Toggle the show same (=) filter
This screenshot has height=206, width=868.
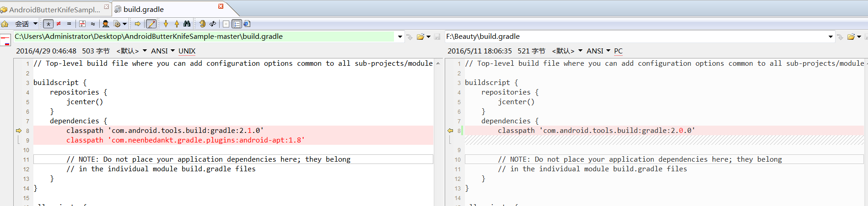click(69, 24)
